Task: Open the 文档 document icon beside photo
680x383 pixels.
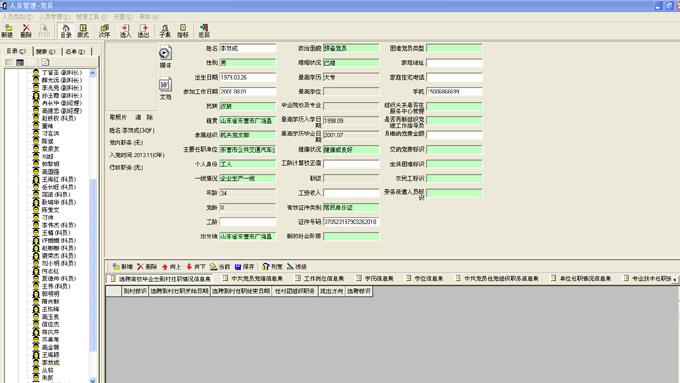Action: coord(165,88)
